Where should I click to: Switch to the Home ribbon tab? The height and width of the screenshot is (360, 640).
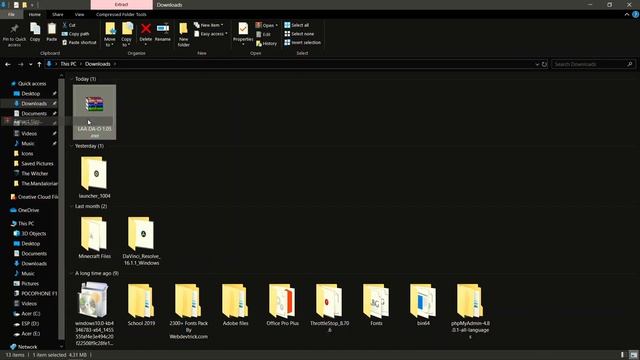35,14
